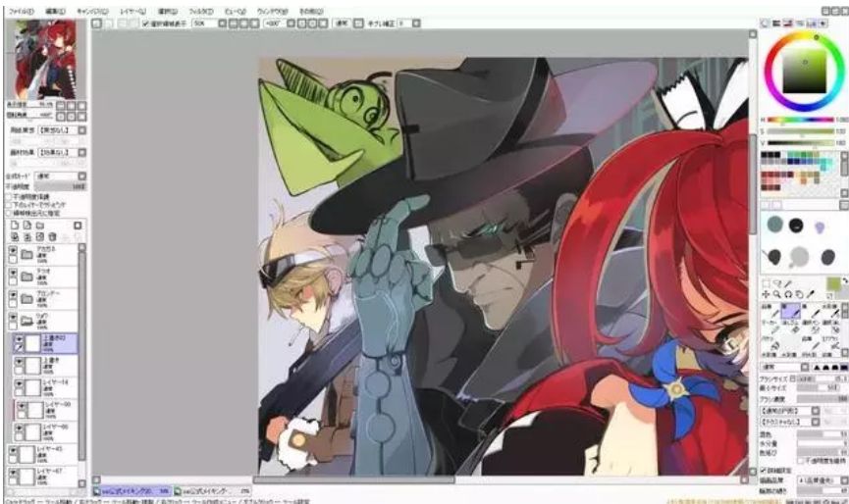The height and width of the screenshot is (504, 849).
Task: Swap foreground and background colors arrow
Action: coord(845,280)
